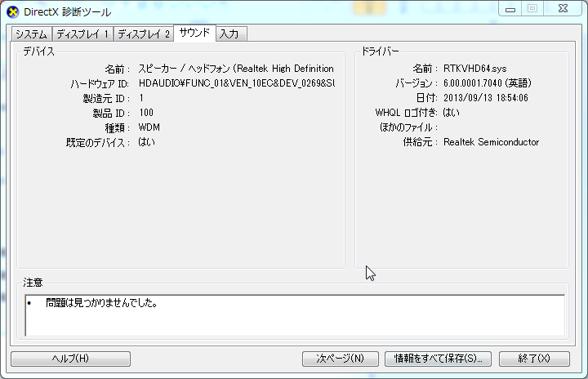Select the サウンド tab
Screen dimensions: 588x379
point(194,33)
